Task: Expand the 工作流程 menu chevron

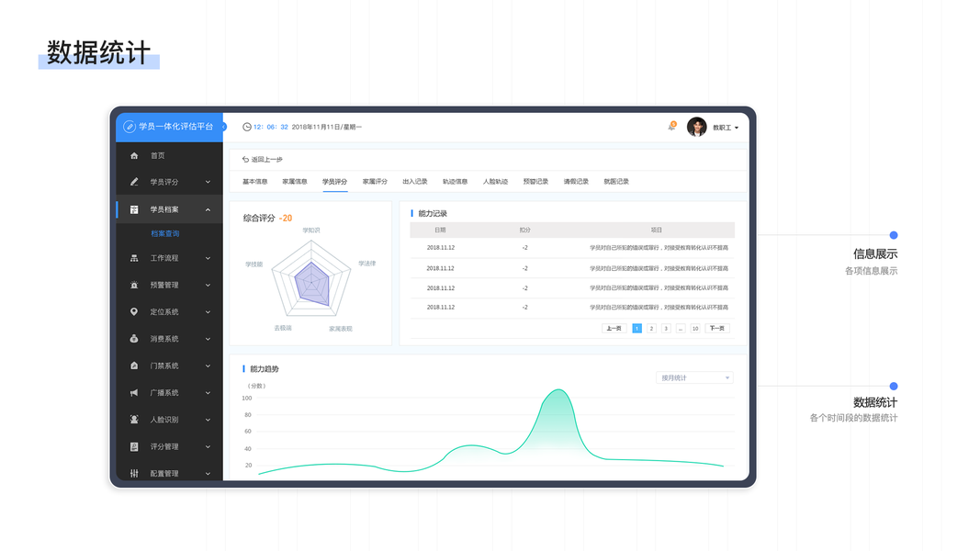Action: click(x=208, y=258)
